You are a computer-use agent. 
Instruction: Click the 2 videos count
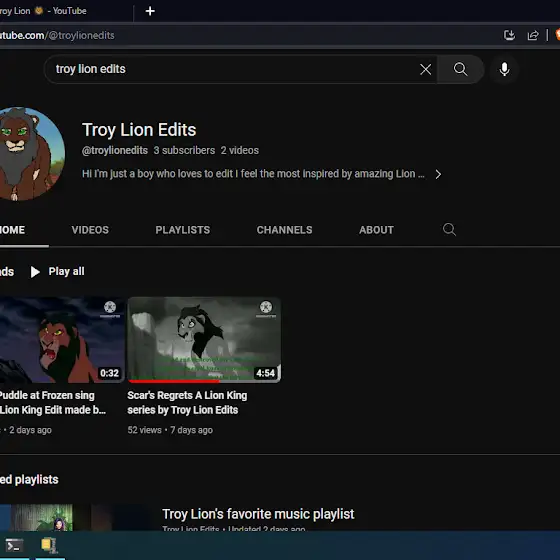click(x=240, y=150)
